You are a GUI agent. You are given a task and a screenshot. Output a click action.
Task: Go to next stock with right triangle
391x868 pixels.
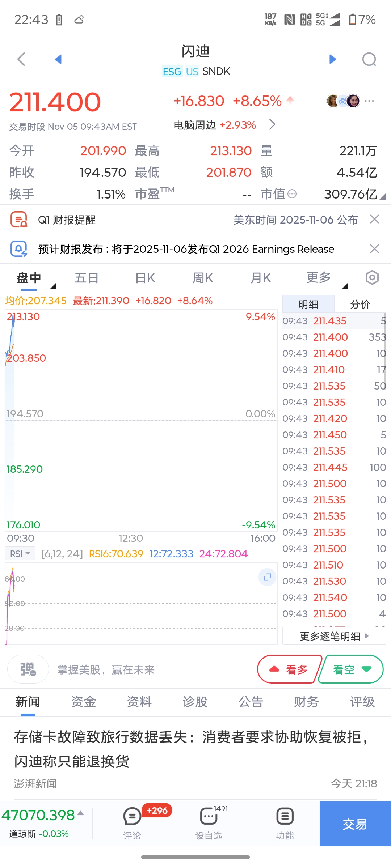[333, 59]
